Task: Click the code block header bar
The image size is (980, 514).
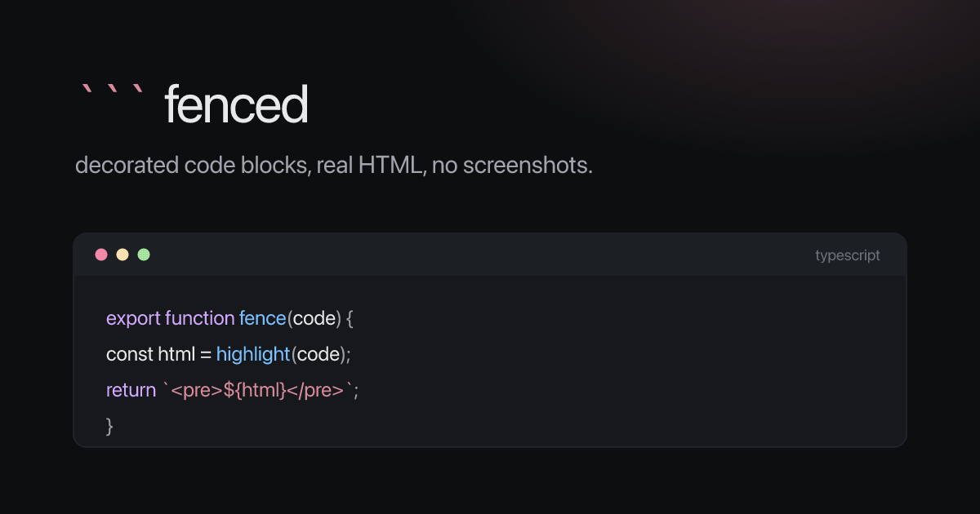Action: pyautogui.click(x=490, y=255)
